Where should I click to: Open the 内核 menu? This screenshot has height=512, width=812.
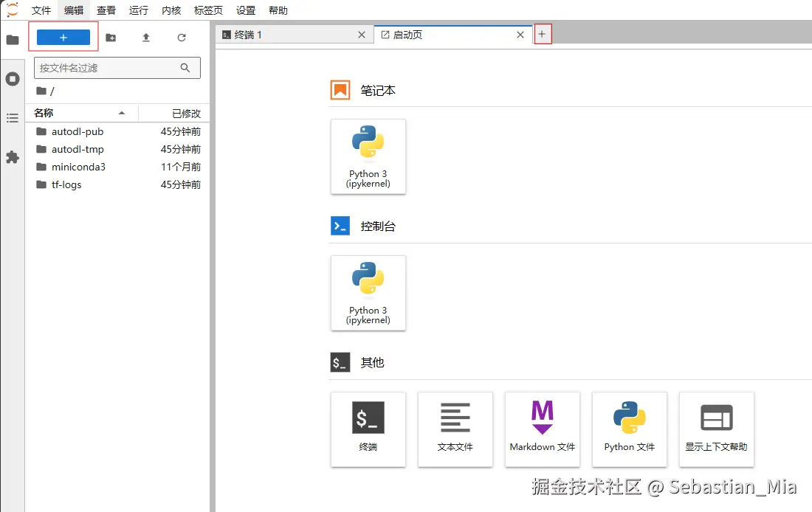coord(171,10)
